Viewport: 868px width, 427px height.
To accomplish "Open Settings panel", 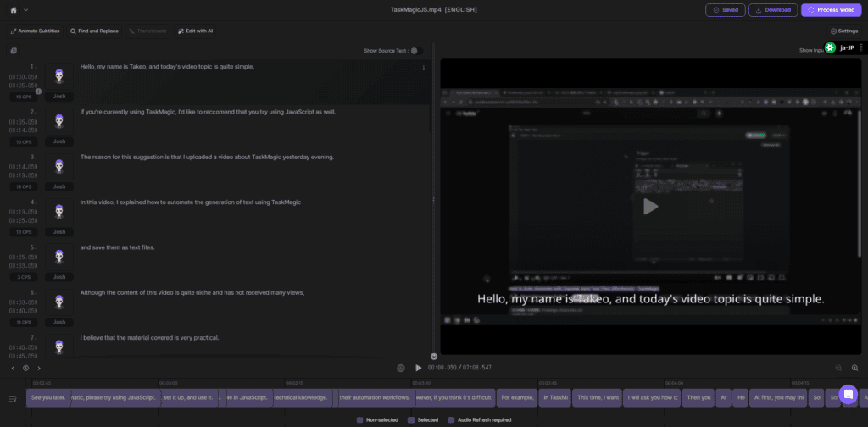I will coord(843,31).
